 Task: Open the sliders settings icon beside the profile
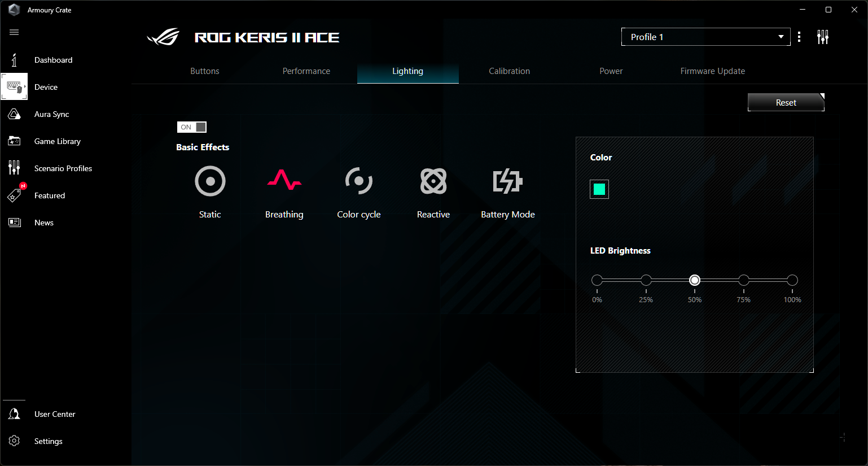coord(823,37)
